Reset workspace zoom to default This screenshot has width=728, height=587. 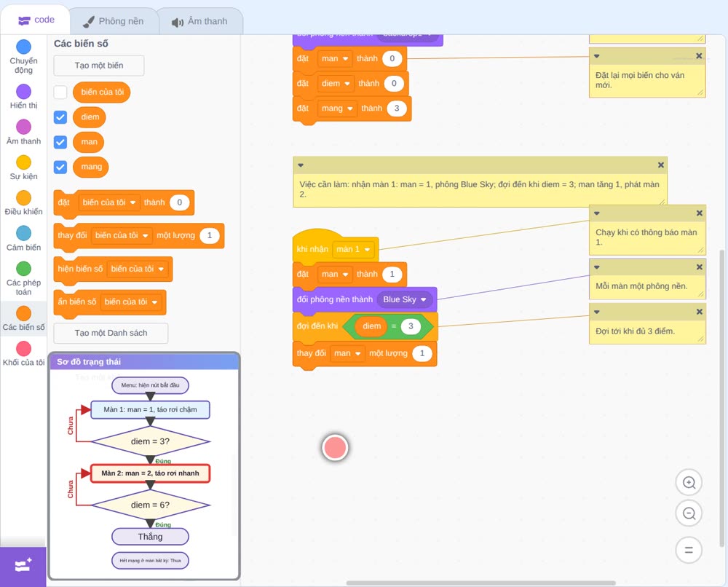(689, 550)
